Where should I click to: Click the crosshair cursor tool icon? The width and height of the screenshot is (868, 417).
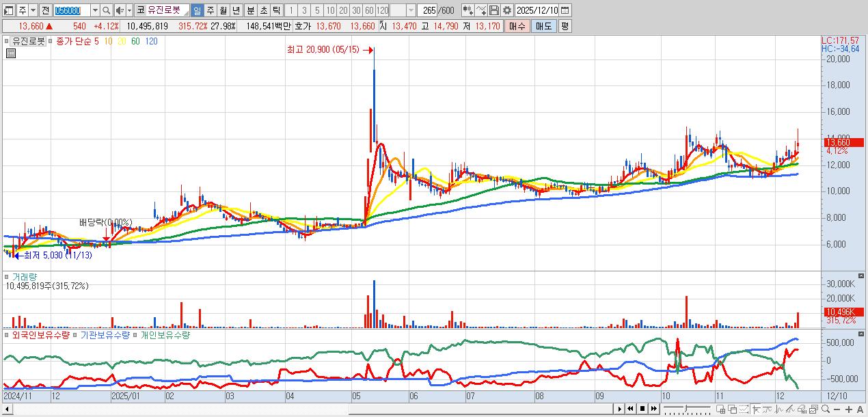click(x=756, y=409)
